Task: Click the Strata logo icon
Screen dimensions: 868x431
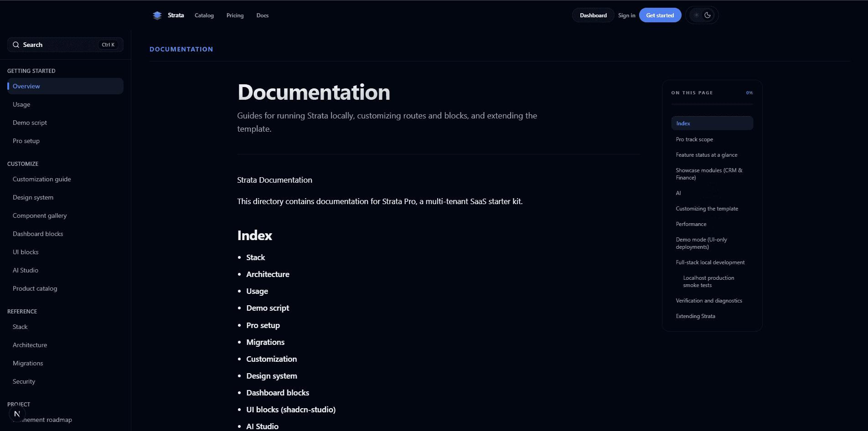Action: pos(157,15)
